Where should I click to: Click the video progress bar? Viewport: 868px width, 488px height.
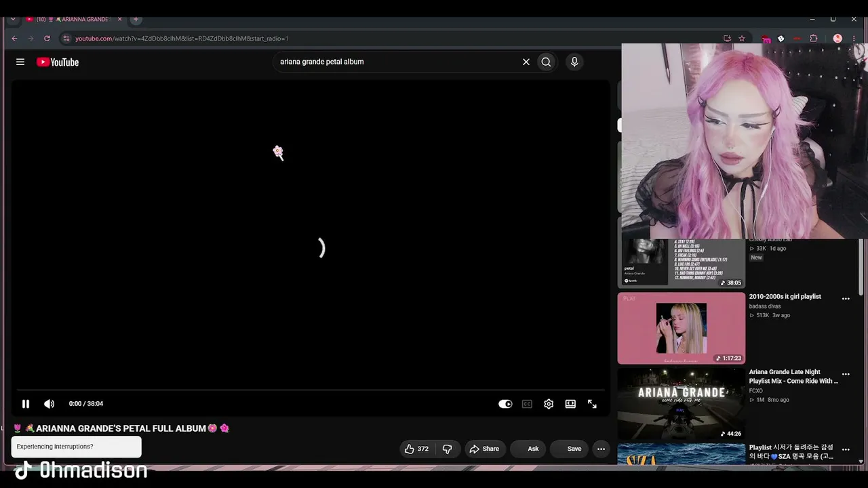(311, 390)
